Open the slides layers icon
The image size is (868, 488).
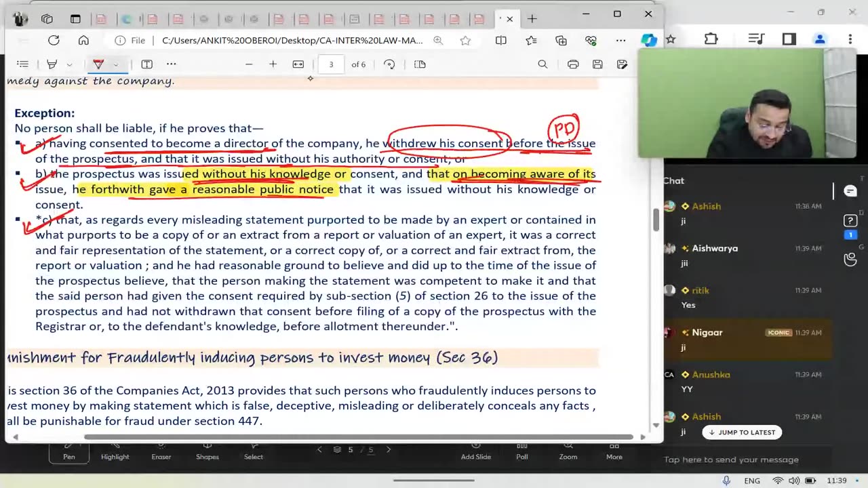337,449
